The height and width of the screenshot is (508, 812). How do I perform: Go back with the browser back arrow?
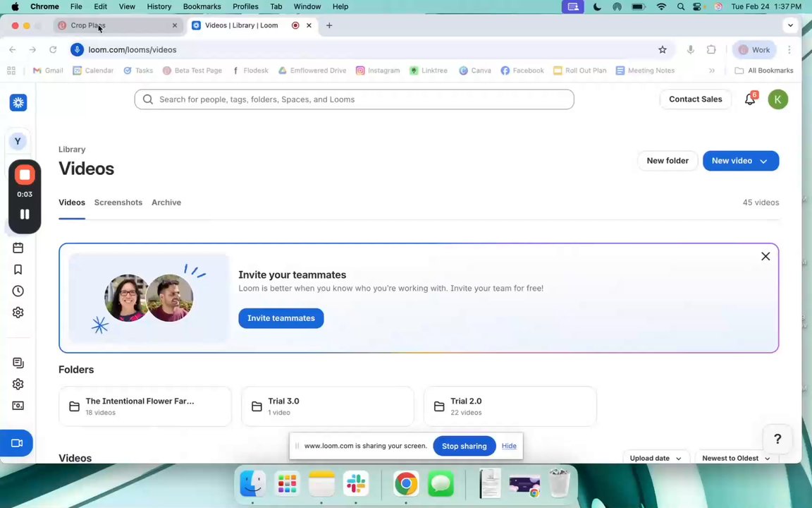tap(13, 50)
